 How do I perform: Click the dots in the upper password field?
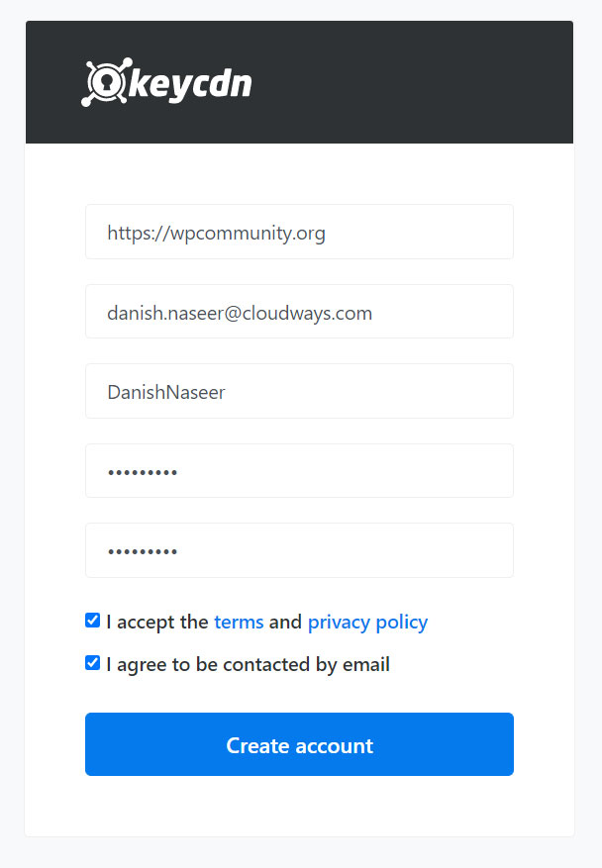click(143, 472)
